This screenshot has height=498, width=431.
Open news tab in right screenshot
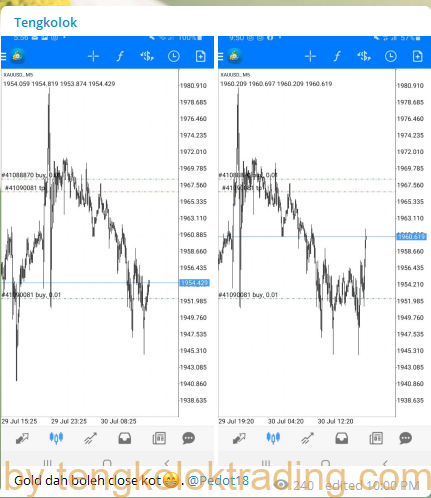click(376, 438)
